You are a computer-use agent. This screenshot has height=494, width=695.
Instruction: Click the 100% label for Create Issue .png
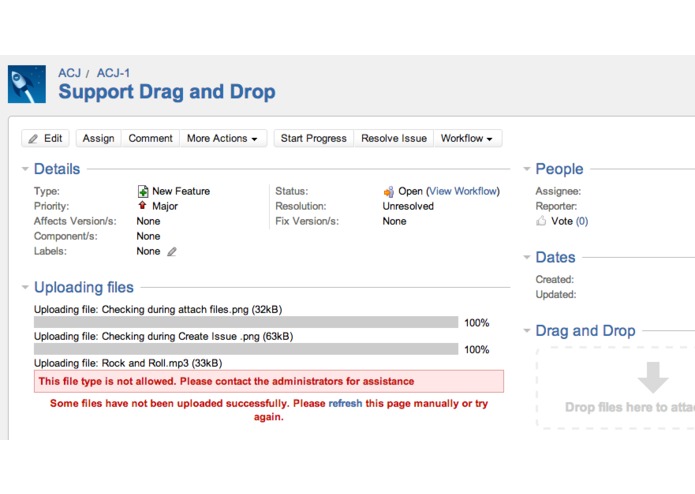(476, 350)
